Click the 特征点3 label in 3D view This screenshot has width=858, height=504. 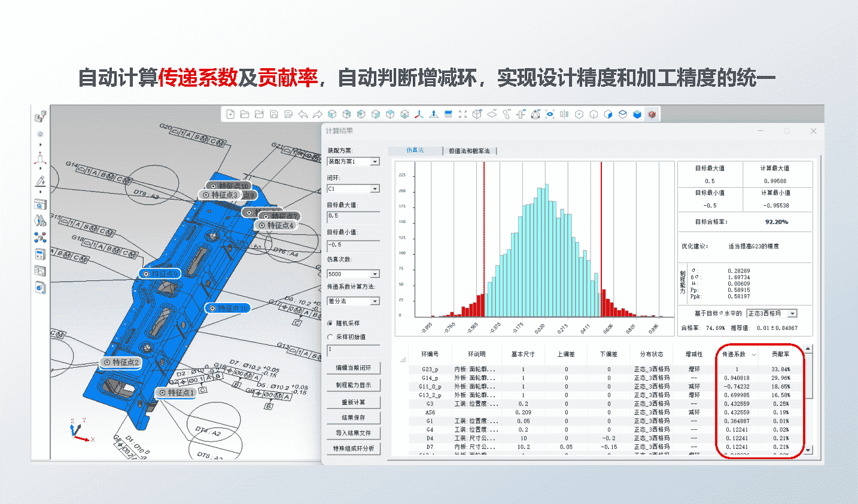point(220,195)
